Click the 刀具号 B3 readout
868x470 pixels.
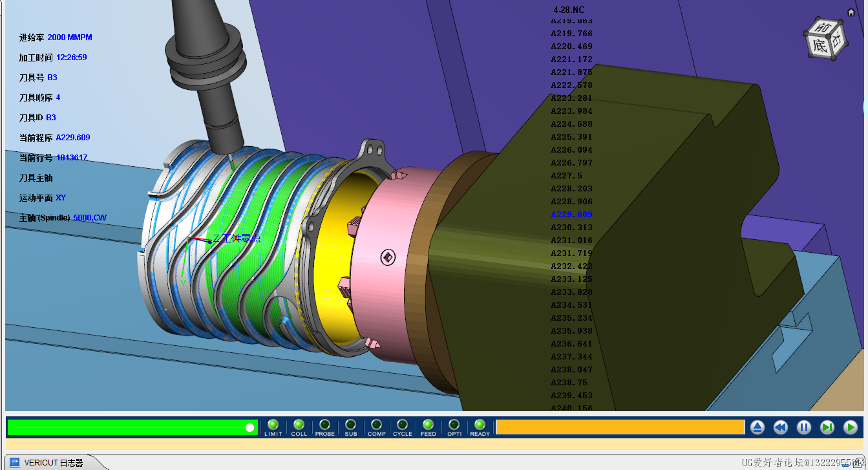(x=38, y=78)
